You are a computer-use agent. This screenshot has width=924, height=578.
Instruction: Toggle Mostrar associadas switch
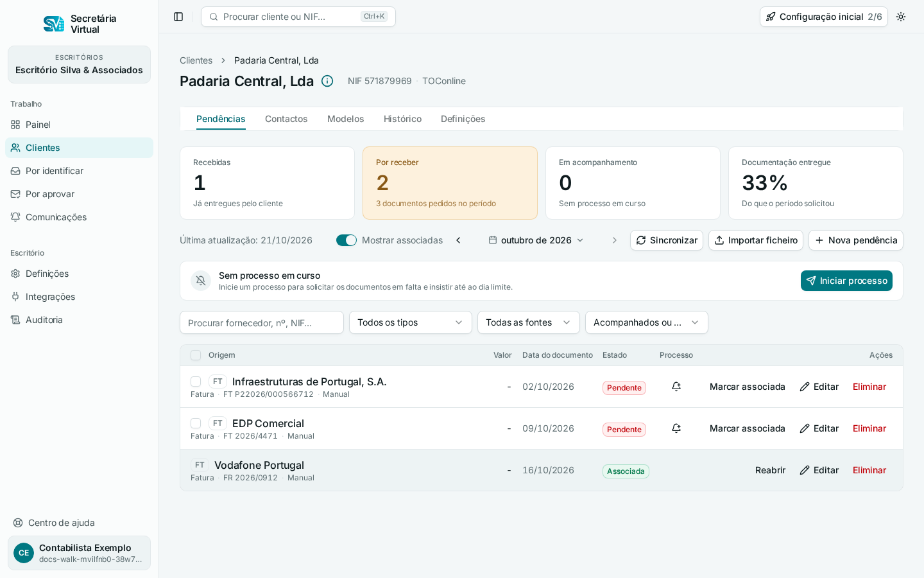346,240
